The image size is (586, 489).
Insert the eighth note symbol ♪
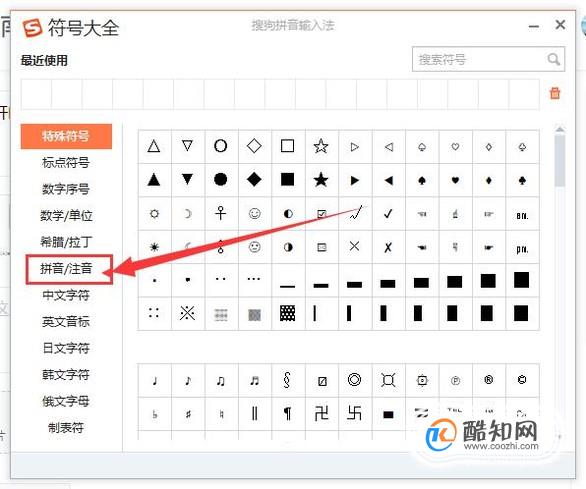coord(188,381)
